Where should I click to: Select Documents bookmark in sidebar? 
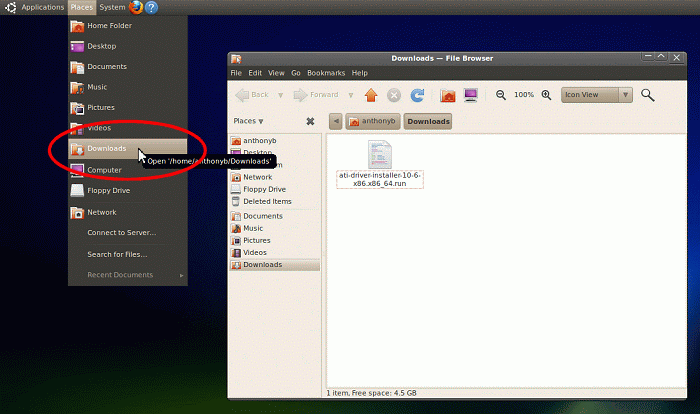point(275,216)
